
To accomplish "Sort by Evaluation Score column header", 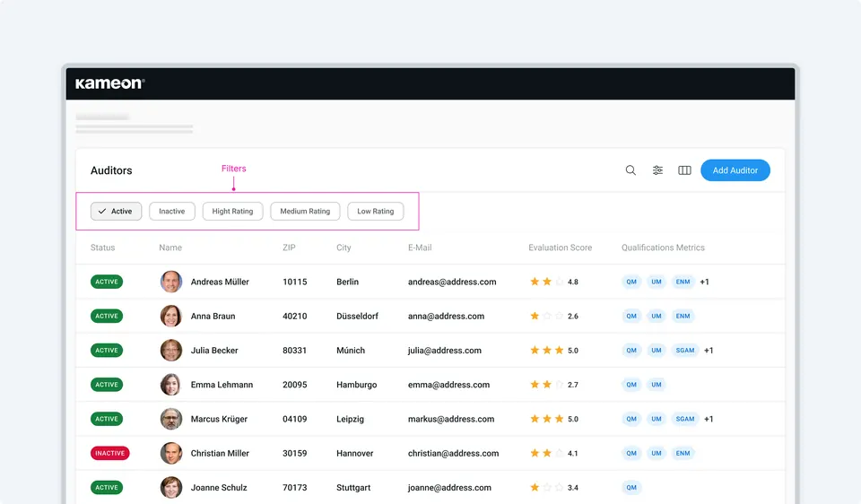I will [x=560, y=248].
